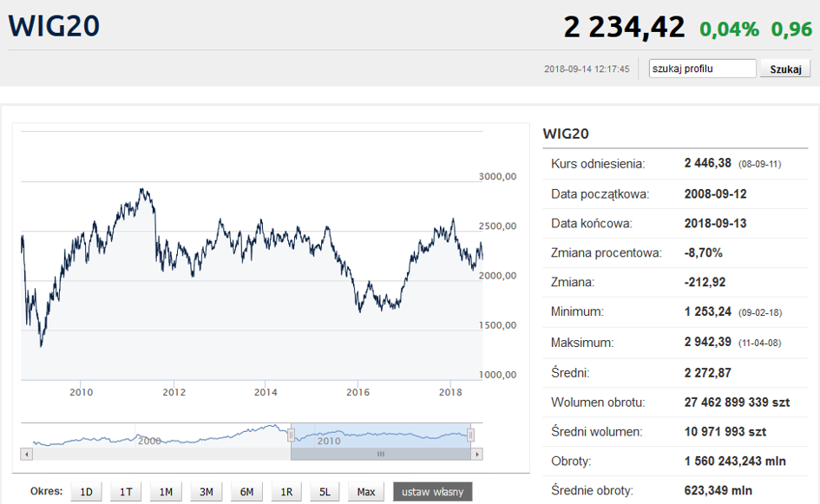Grab the right range handle on navigator
Screen dimensions: 820x504
click(x=470, y=435)
